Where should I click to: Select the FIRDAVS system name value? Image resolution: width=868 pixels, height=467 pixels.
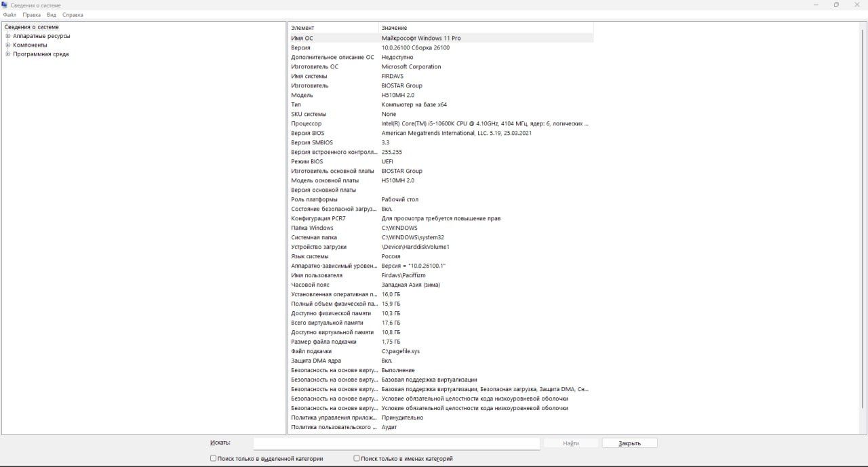[x=393, y=76]
